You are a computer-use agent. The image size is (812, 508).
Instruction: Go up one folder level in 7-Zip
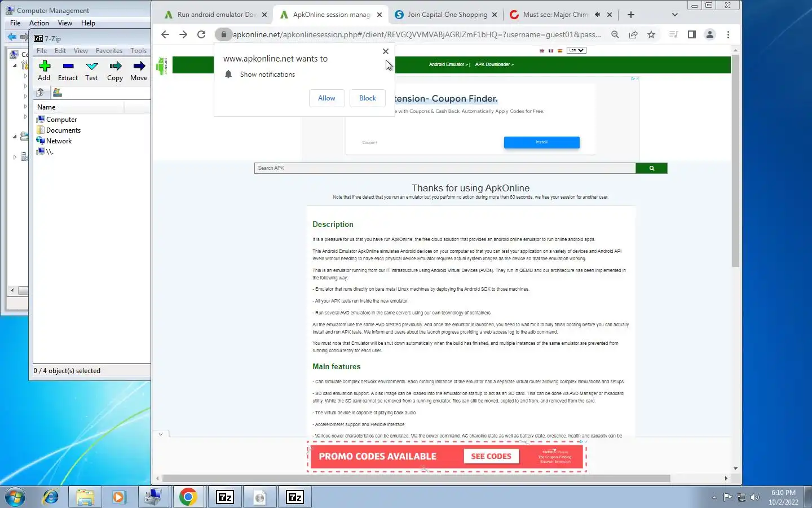[40, 93]
